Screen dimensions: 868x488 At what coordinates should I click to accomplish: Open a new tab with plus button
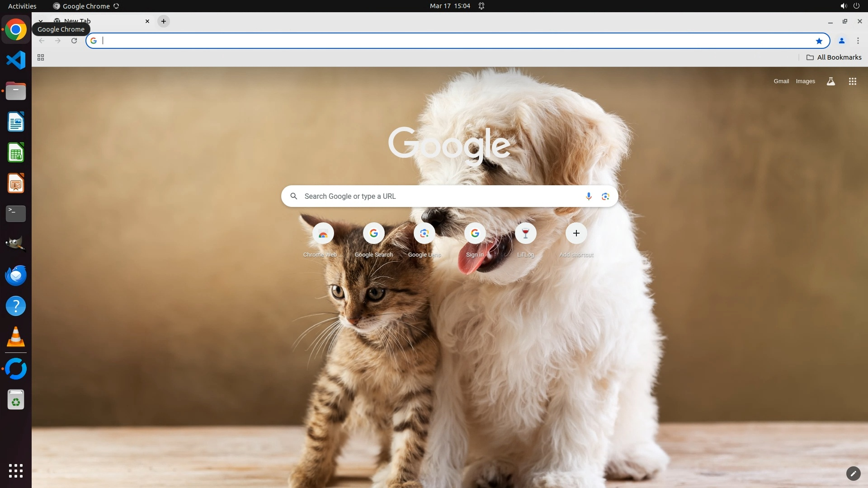(164, 21)
